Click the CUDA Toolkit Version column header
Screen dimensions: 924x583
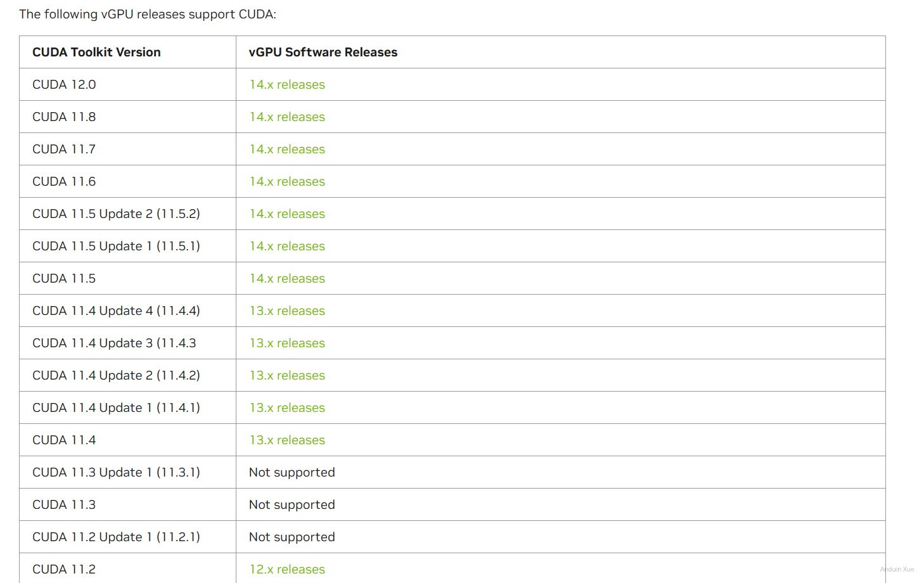point(96,53)
